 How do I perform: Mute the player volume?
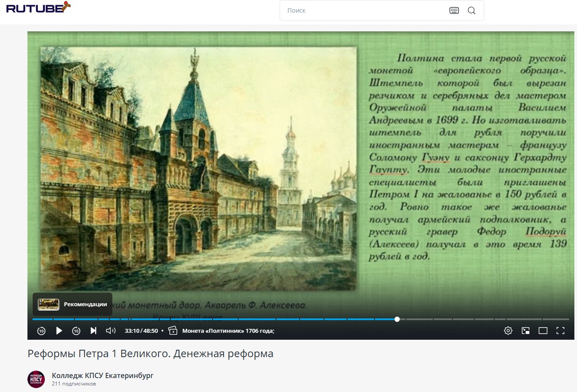point(111,331)
